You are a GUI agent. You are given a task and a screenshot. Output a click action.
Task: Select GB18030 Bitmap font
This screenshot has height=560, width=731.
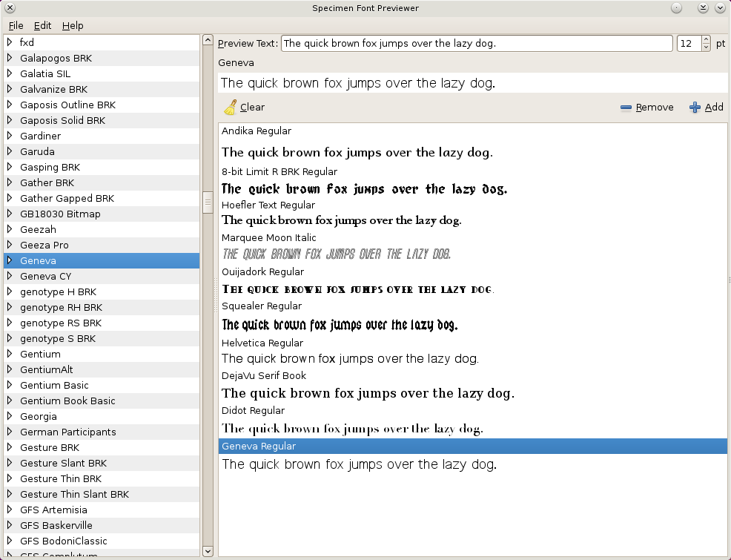click(x=102, y=214)
